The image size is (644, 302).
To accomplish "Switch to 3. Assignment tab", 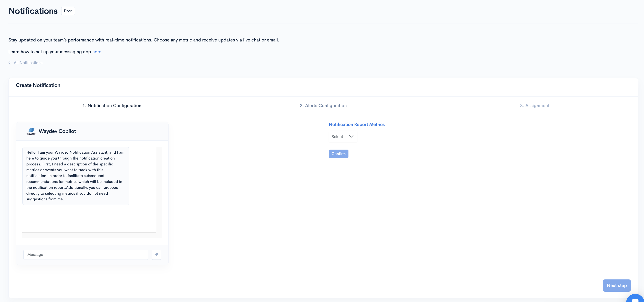I will [x=534, y=105].
